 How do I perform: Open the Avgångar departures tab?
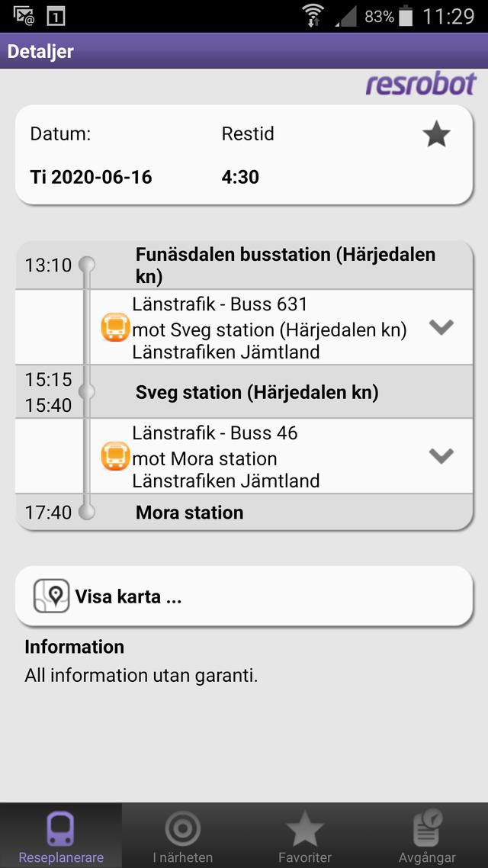point(427,836)
